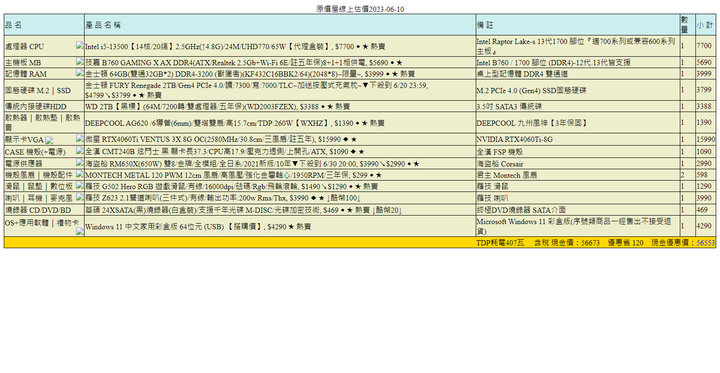Click the subtotal 7700 in the CPU row
The height and width of the screenshot is (373, 720).
click(705, 46)
